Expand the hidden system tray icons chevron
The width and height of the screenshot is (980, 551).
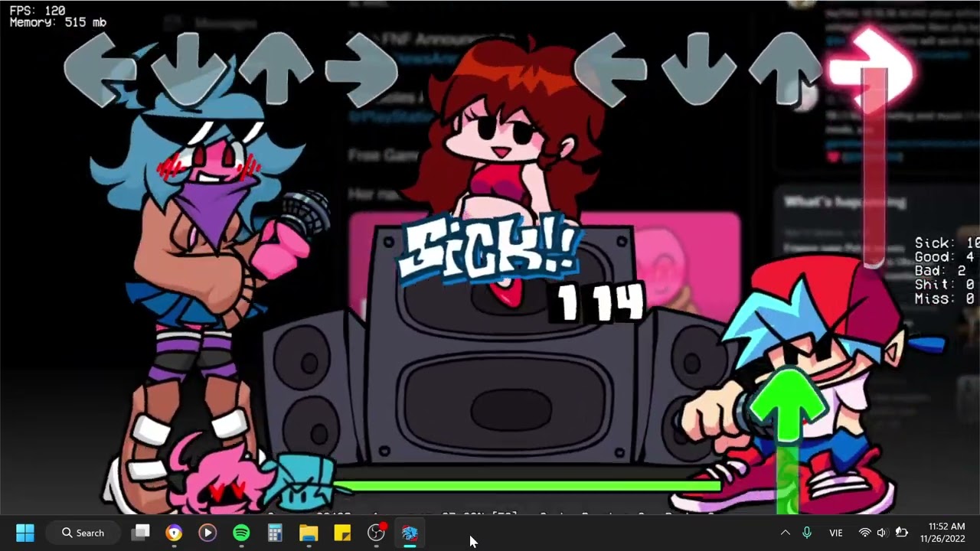785,533
